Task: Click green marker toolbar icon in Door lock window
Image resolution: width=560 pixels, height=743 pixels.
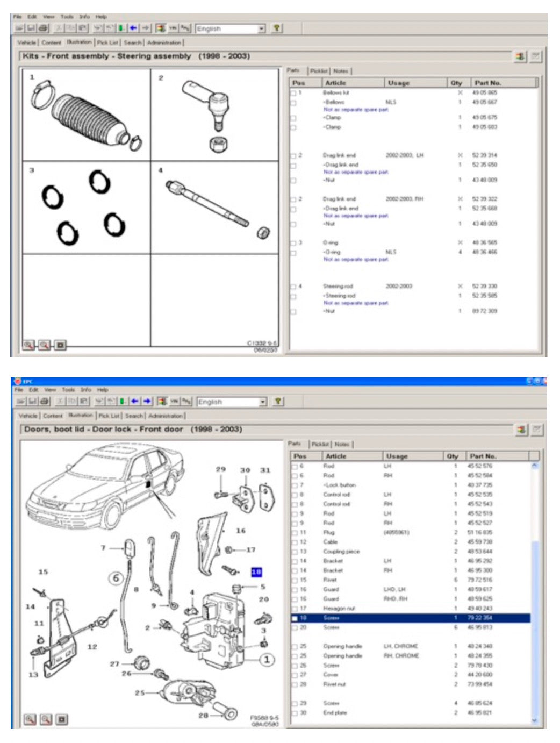Action: [123, 401]
